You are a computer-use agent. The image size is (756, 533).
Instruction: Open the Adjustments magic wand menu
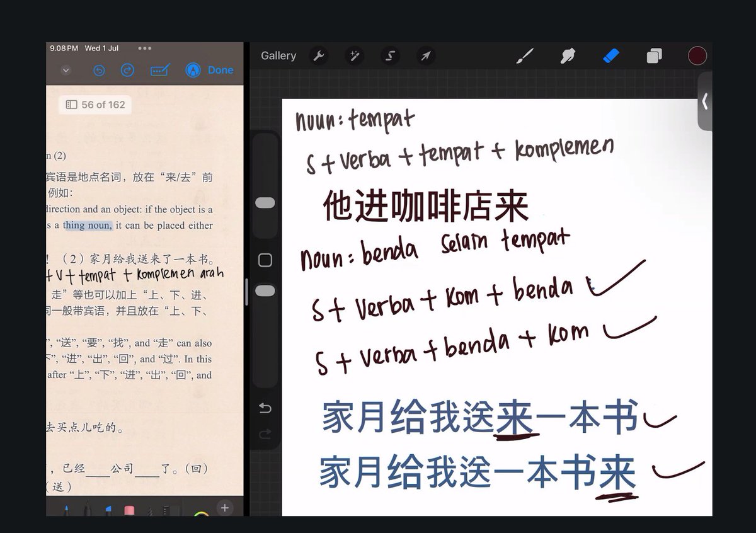coord(354,56)
